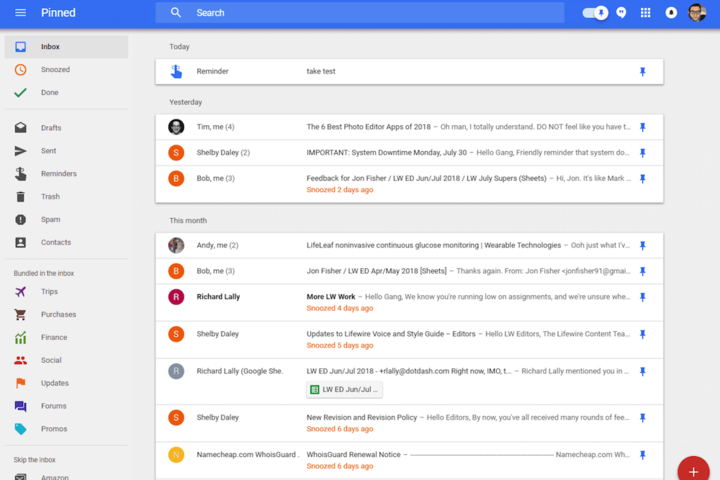Open the Trips bundle airplane icon

20,292
